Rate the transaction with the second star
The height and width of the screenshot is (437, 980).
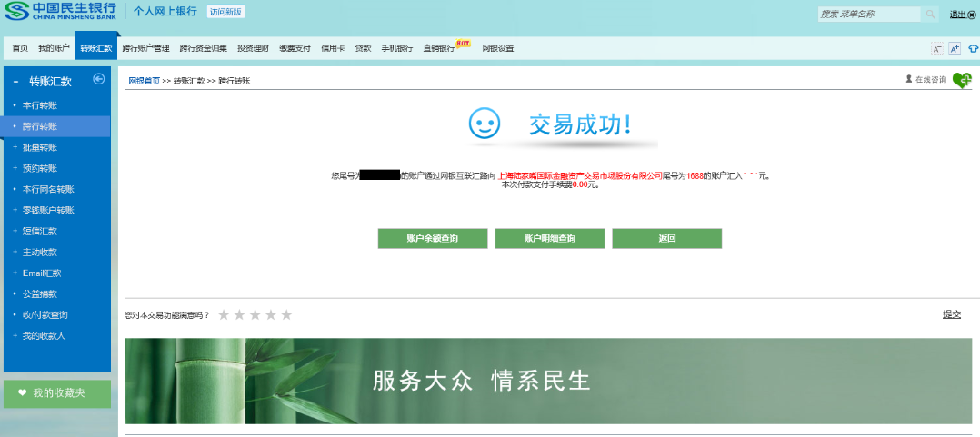(x=239, y=314)
